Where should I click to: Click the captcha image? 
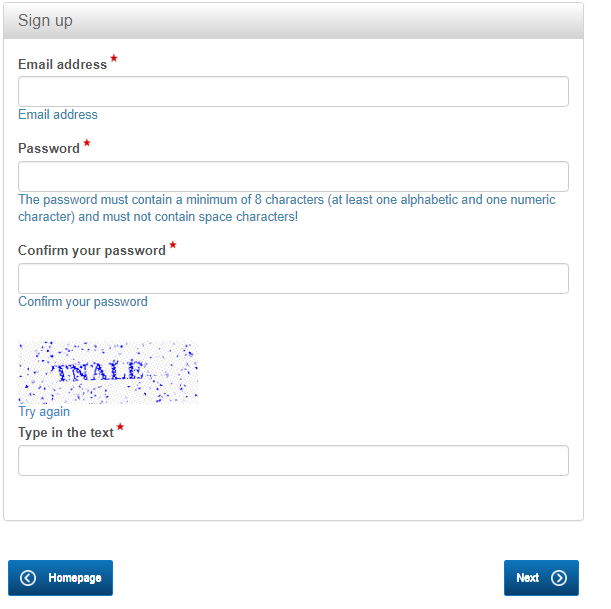tap(108, 372)
